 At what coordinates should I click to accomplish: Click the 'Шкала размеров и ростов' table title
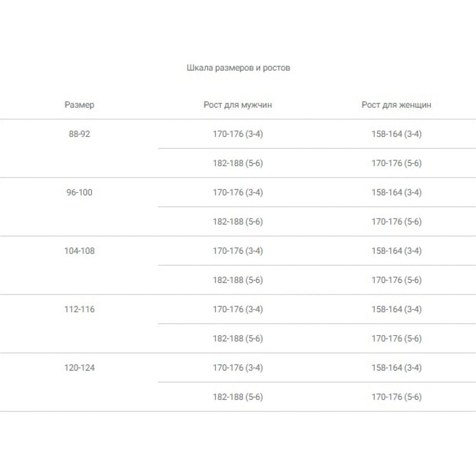click(238, 68)
